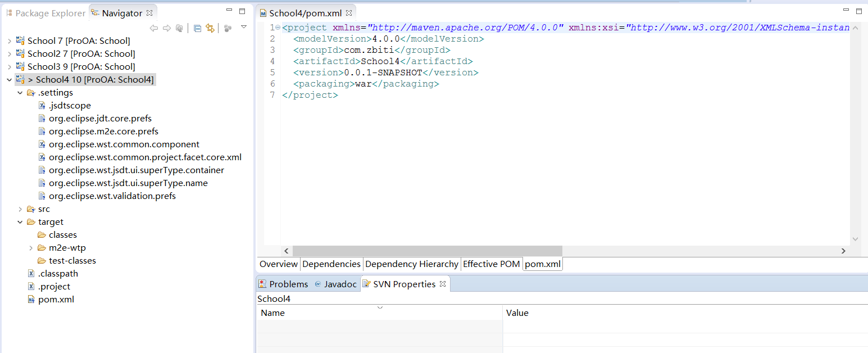Select the target folder label
This screenshot has height=353, width=868.
tap(51, 222)
